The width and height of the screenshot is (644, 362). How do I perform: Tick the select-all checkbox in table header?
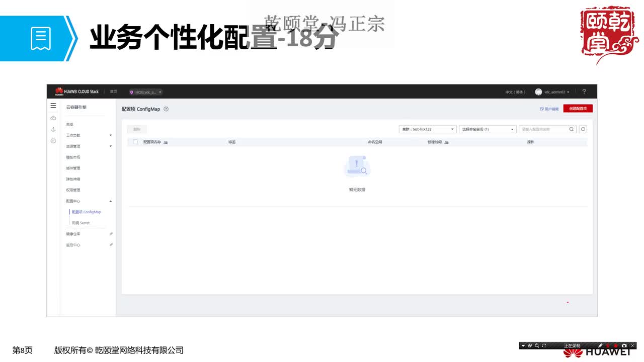coord(135,142)
